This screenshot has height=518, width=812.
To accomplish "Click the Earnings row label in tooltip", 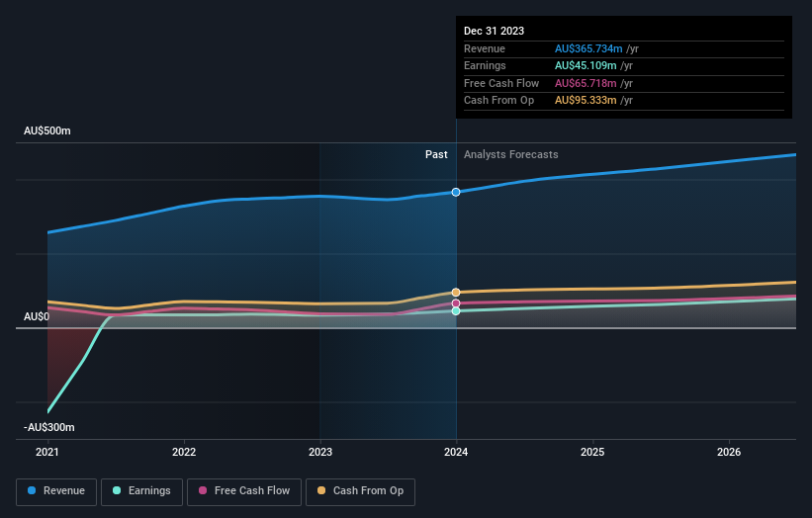I will (485, 65).
